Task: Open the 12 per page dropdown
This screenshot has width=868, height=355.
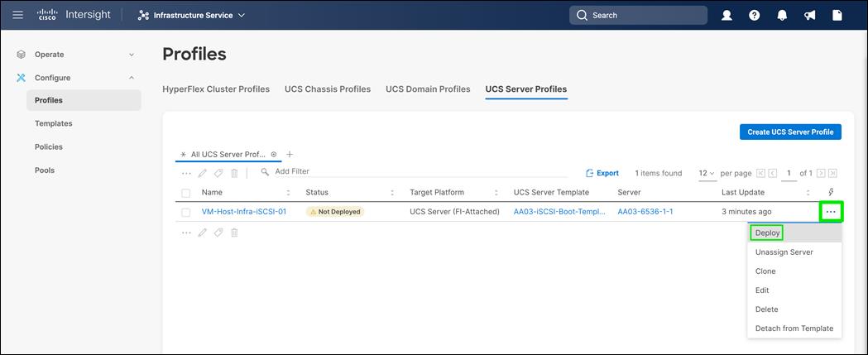Action: tap(707, 173)
